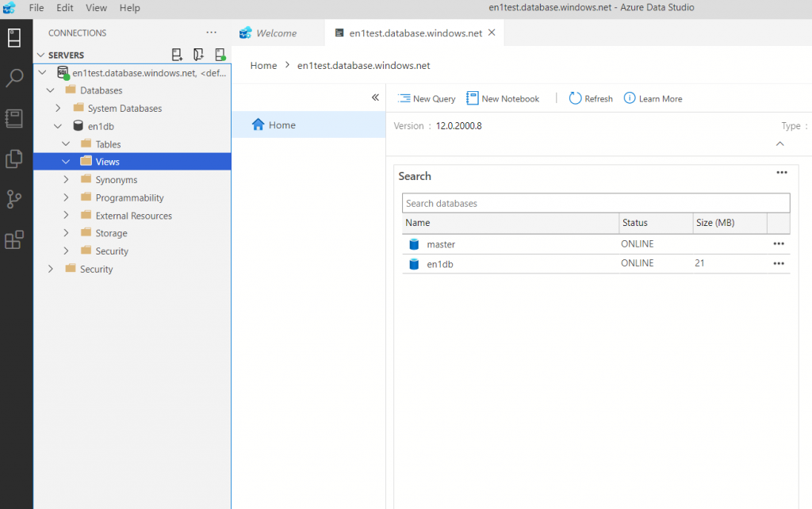Open the Explorer files view icon
The height and width of the screenshot is (509, 812).
(14, 159)
